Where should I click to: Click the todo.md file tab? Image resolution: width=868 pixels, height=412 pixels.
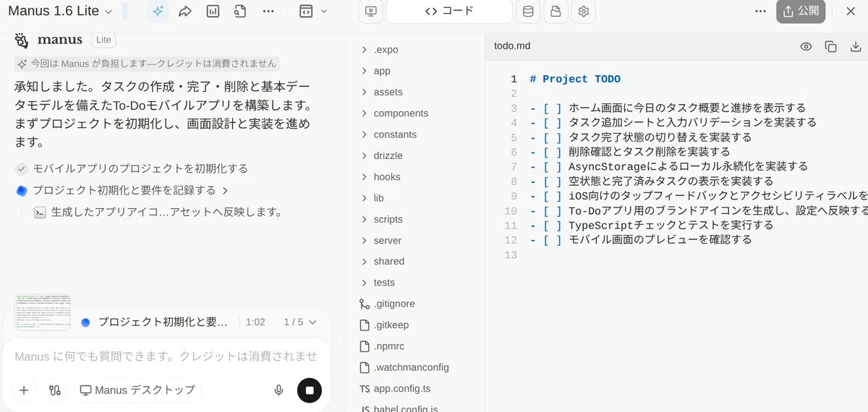(512, 46)
